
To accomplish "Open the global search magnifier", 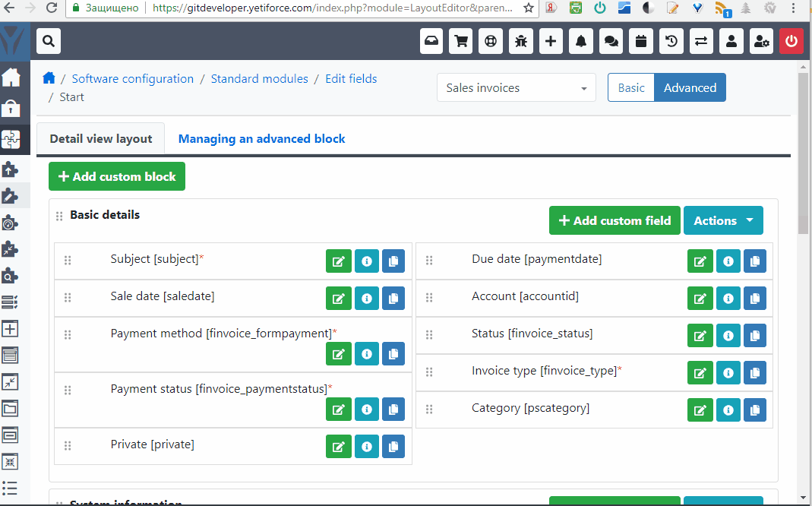I will click(x=49, y=41).
